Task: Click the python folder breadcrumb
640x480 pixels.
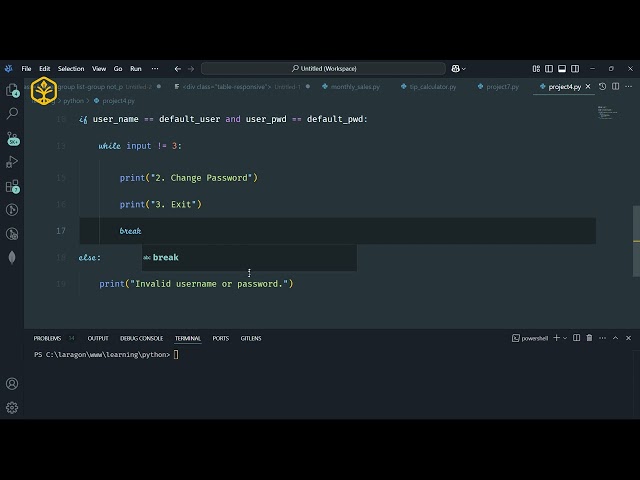Action: [x=73, y=101]
